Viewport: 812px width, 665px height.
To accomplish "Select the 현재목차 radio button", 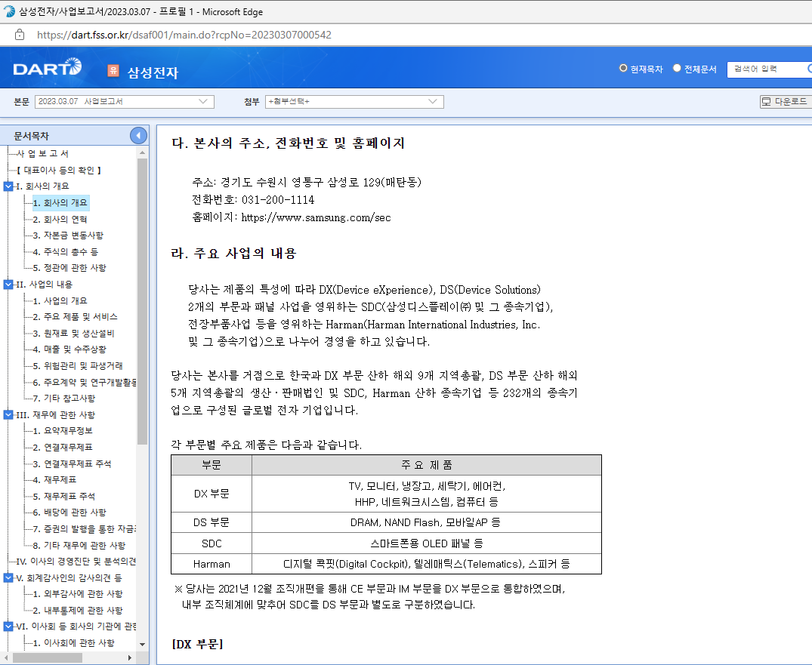I will [x=623, y=68].
